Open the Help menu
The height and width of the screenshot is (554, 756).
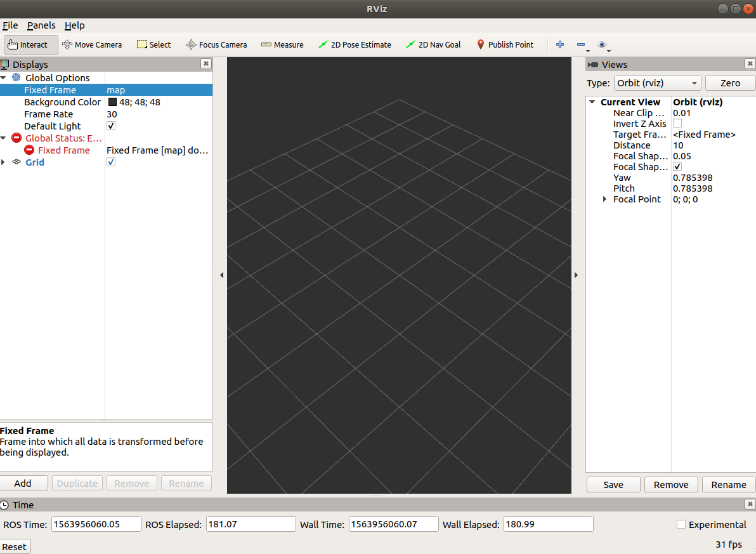[x=74, y=25]
